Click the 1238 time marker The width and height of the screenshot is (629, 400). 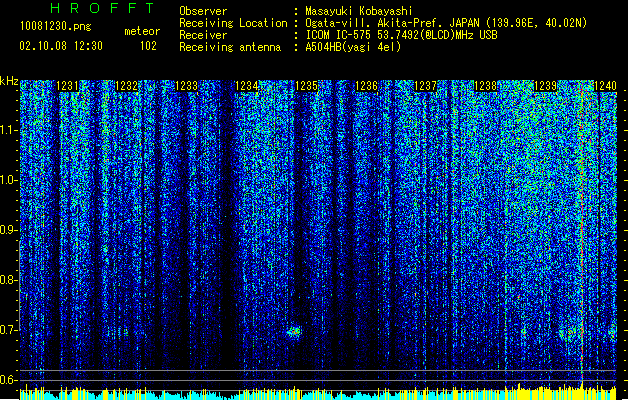(485, 86)
